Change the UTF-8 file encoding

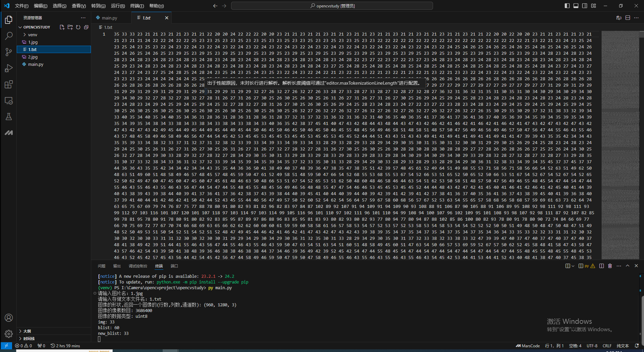[x=592, y=346]
